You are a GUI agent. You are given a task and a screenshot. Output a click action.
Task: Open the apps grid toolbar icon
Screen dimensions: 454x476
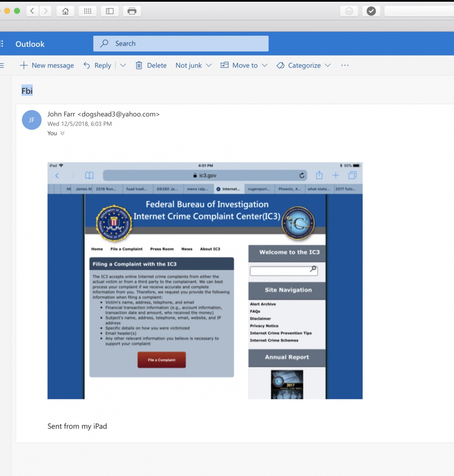(87, 11)
